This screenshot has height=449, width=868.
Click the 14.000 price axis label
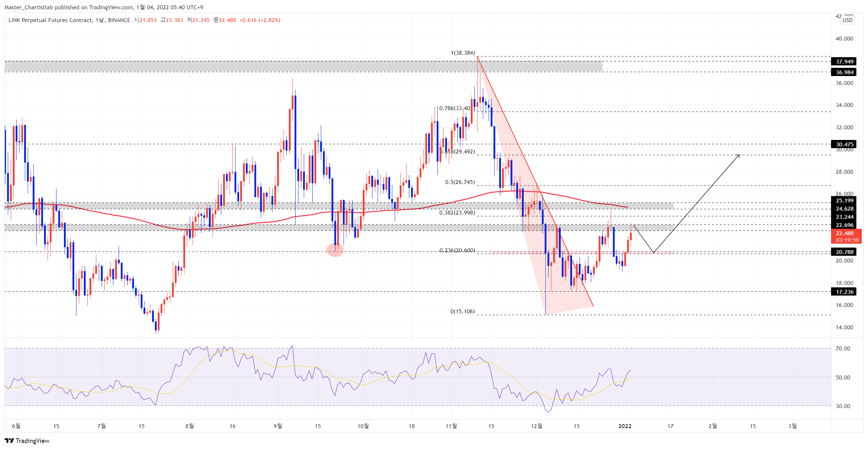coord(844,328)
